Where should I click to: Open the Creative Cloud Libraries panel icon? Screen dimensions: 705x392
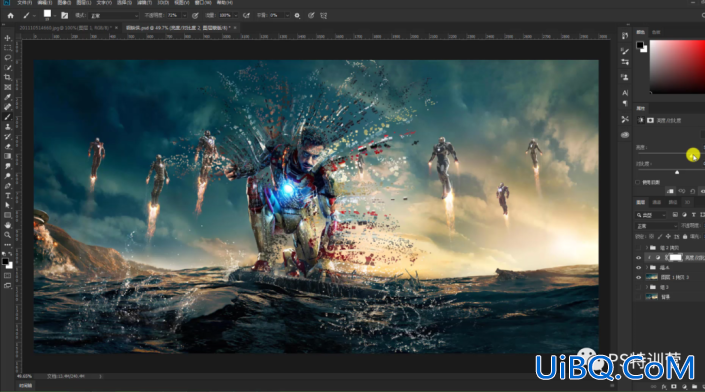pyautogui.click(x=625, y=135)
